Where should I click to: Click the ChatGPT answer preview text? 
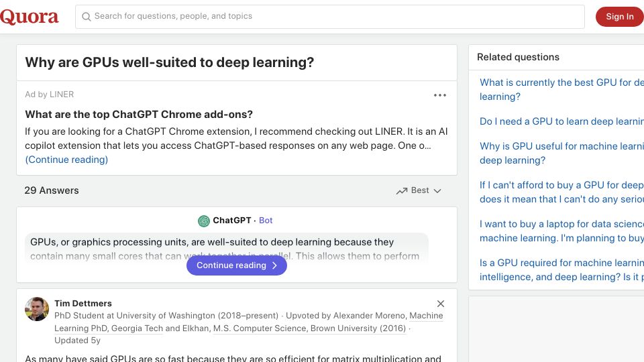click(x=226, y=249)
